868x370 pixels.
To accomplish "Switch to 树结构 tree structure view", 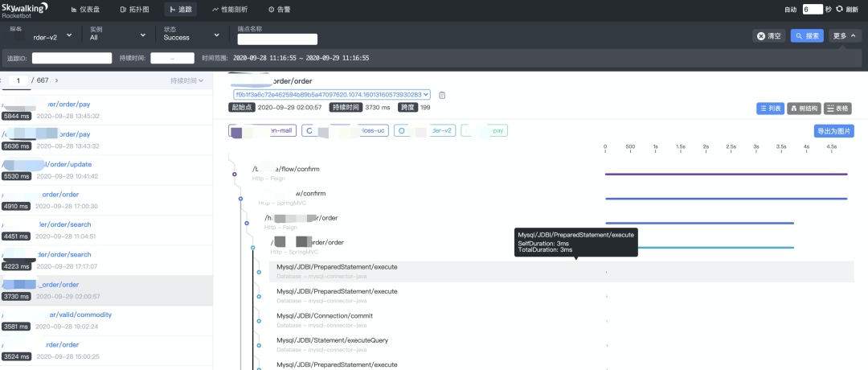I will point(804,109).
